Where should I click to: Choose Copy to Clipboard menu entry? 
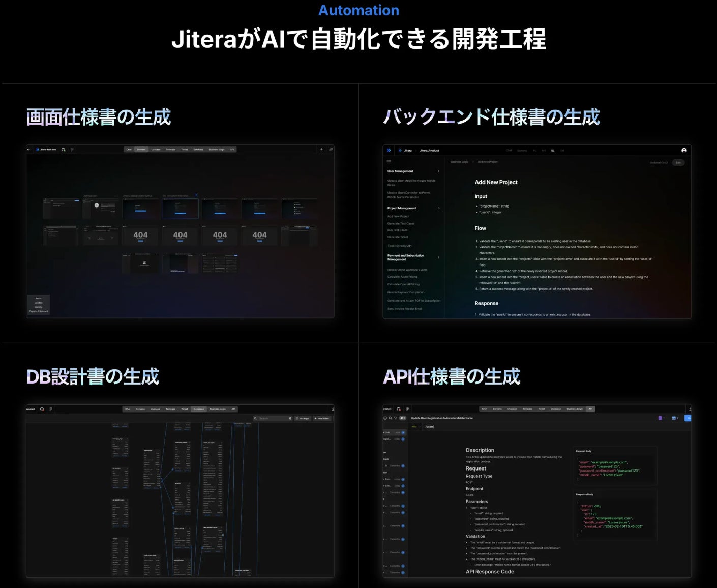point(39,311)
